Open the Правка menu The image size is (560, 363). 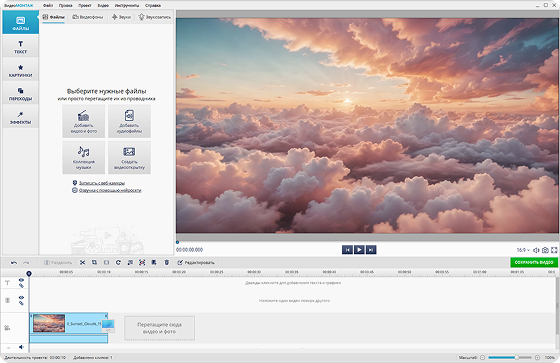(x=66, y=5)
